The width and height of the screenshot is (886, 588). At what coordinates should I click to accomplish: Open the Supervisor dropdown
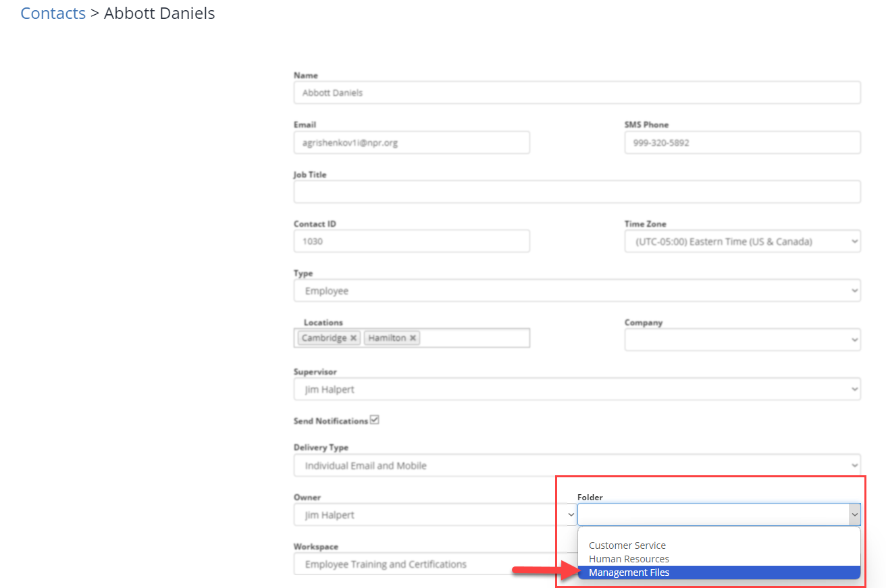click(x=577, y=390)
